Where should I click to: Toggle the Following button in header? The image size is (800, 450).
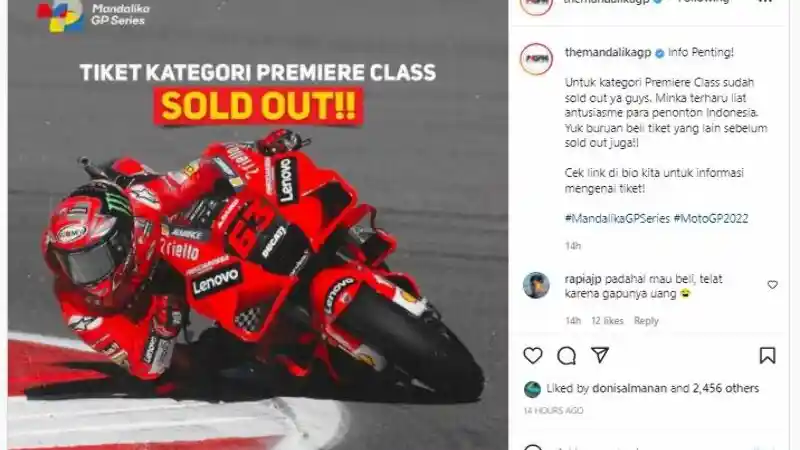[704, 2]
